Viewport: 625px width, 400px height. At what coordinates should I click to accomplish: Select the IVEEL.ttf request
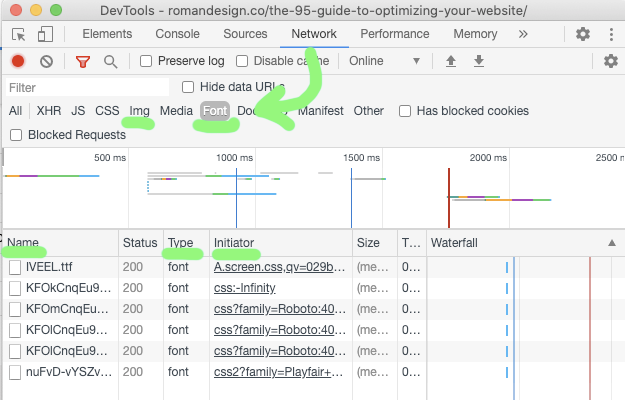tap(49, 267)
